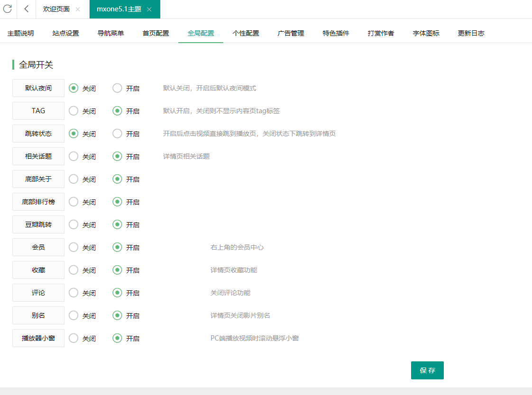The width and height of the screenshot is (532, 395).
Task: Close the mxone5.1主题 tab
Action: [149, 9]
